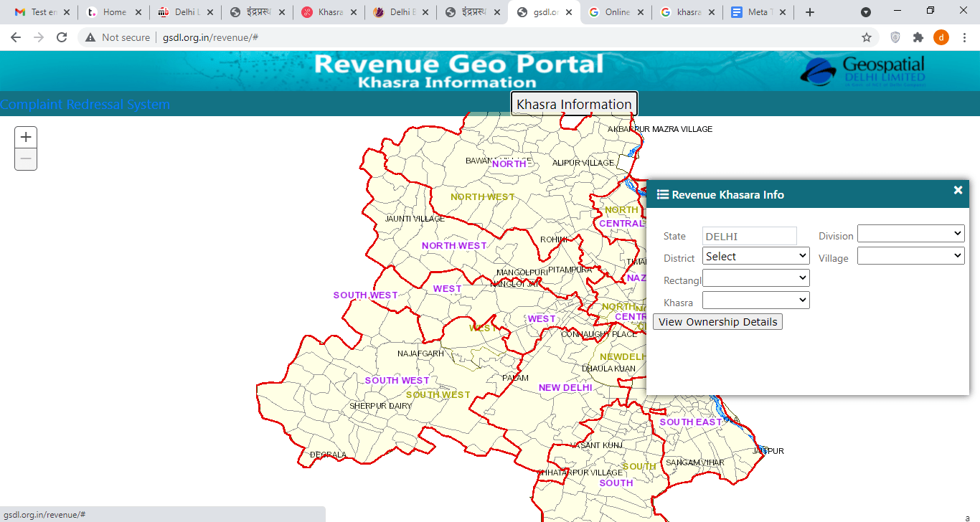Expand the Village dropdown
This screenshot has height=522, width=980.
910,255
